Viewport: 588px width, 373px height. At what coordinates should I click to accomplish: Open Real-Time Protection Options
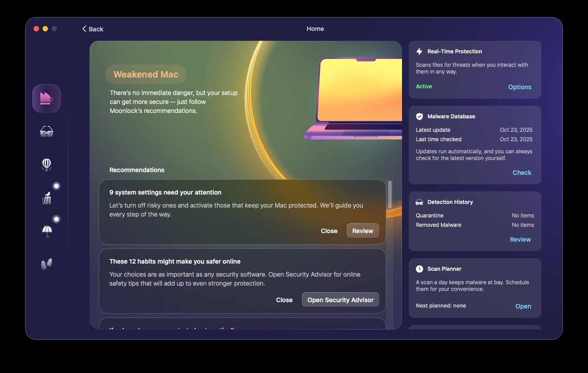[519, 87]
